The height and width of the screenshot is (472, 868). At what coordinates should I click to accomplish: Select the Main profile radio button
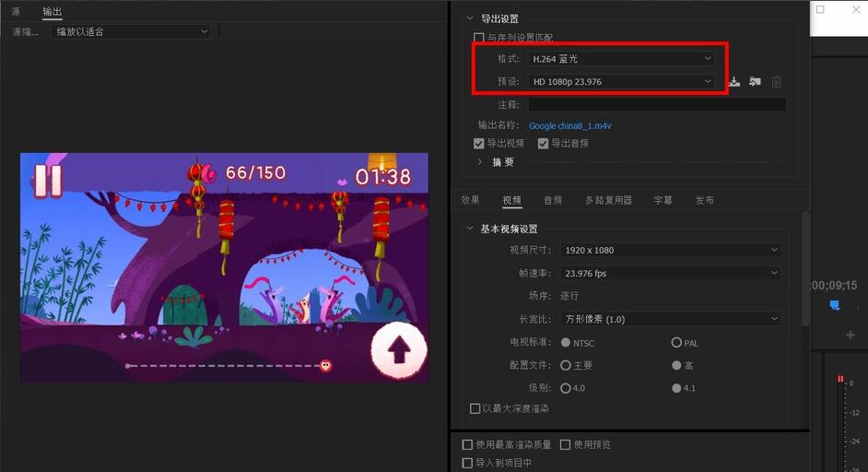[x=565, y=366]
